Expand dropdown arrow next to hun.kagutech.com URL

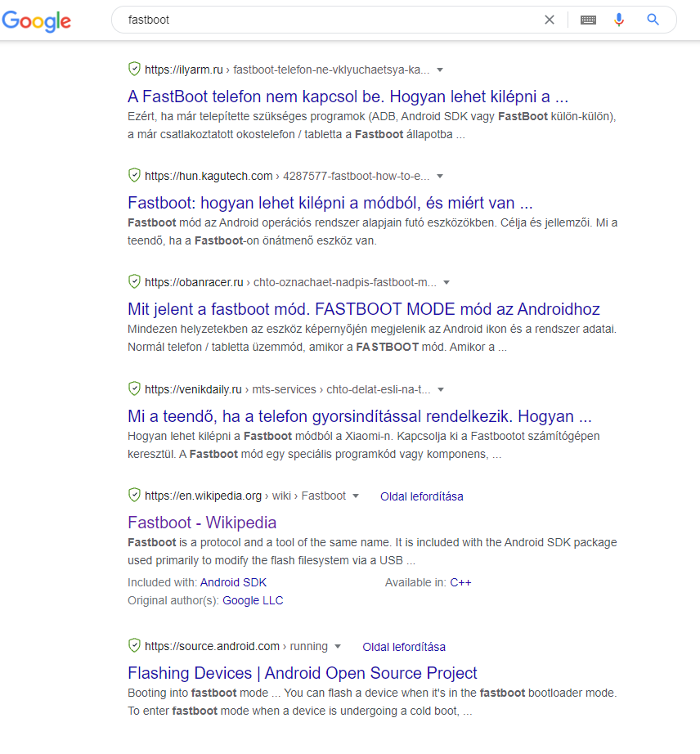pos(439,177)
